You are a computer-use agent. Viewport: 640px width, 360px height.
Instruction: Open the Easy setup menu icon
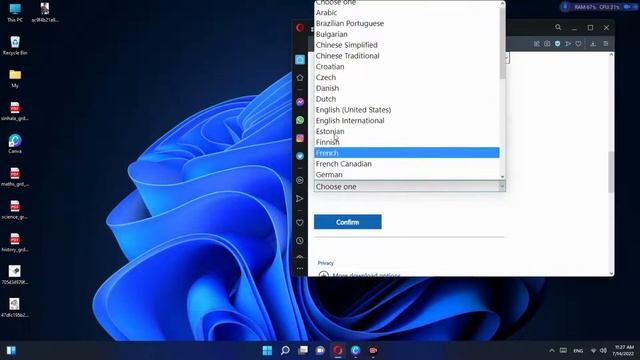(606, 44)
